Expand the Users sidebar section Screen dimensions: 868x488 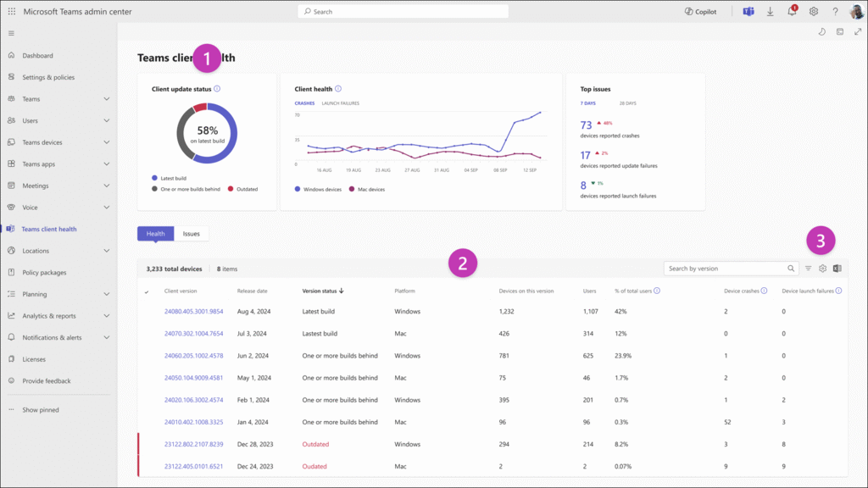[106, 120]
